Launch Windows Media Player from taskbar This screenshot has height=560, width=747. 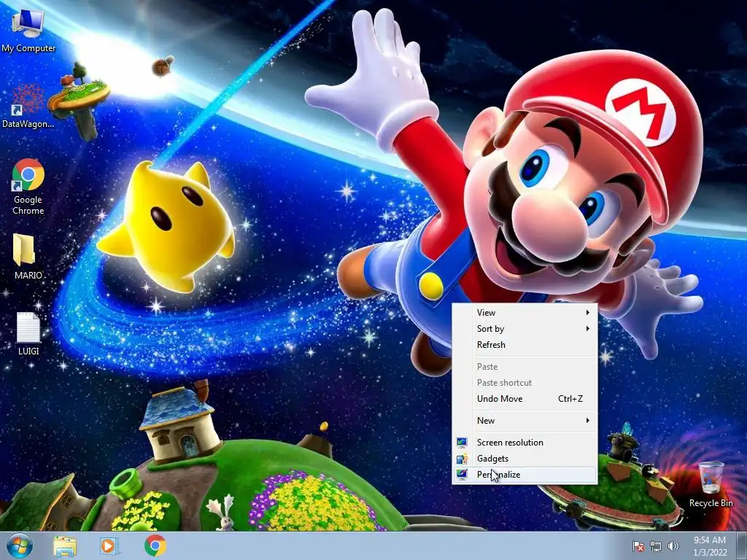109,545
